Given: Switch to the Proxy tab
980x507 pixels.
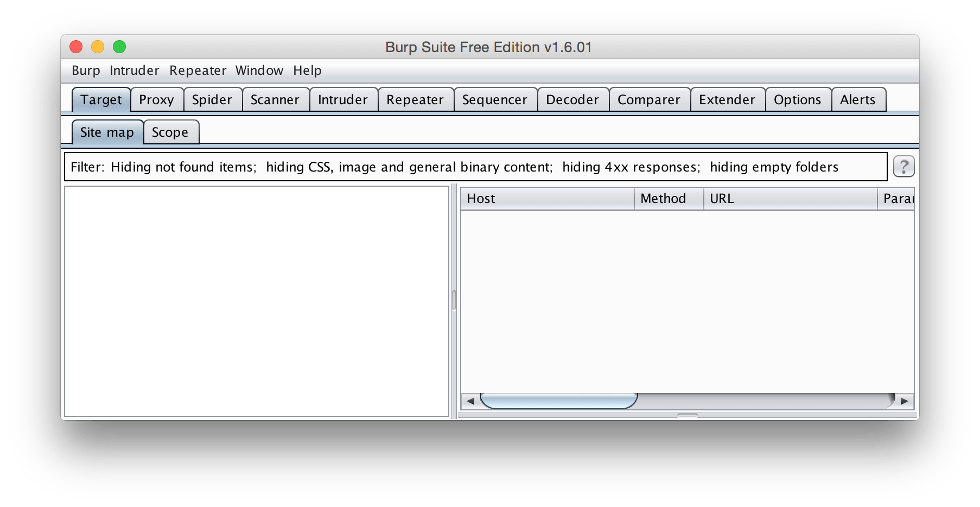Looking at the screenshot, I should [x=157, y=99].
